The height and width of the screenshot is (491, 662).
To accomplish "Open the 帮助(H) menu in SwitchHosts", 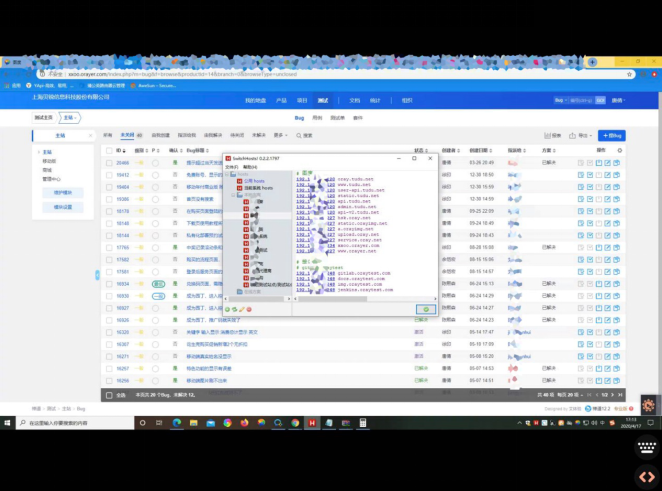I will [250, 167].
